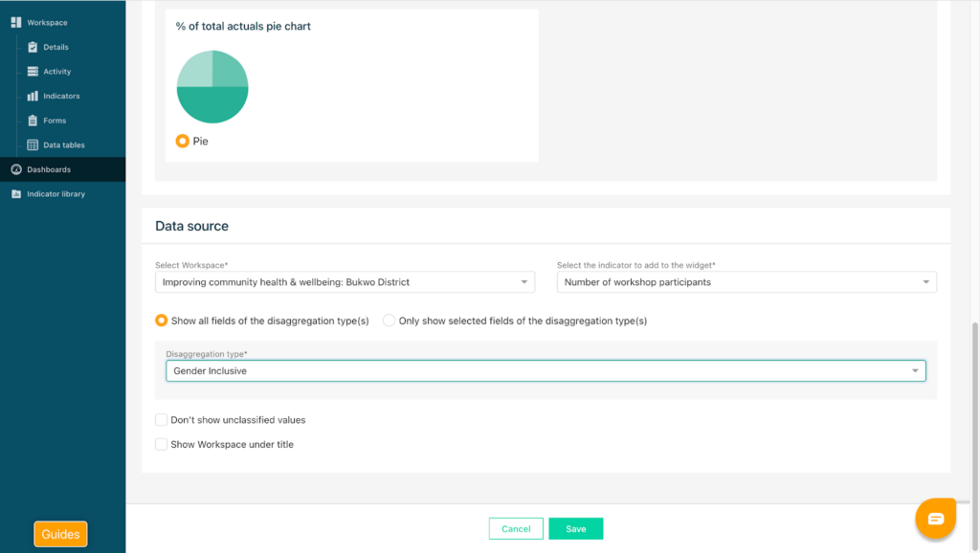Image resolution: width=980 pixels, height=553 pixels.
Task: Click the Workspace icon in sidebar
Action: 16,22
